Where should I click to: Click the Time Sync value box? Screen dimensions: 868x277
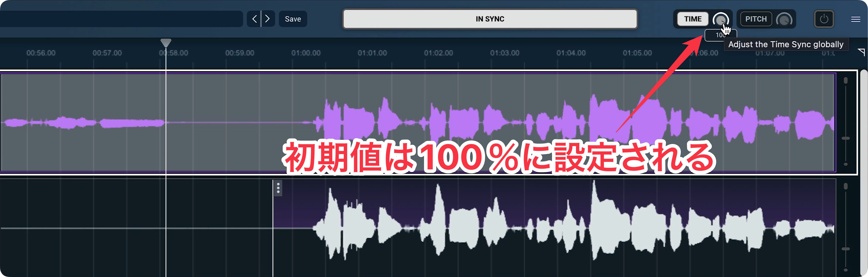(x=720, y=35)
